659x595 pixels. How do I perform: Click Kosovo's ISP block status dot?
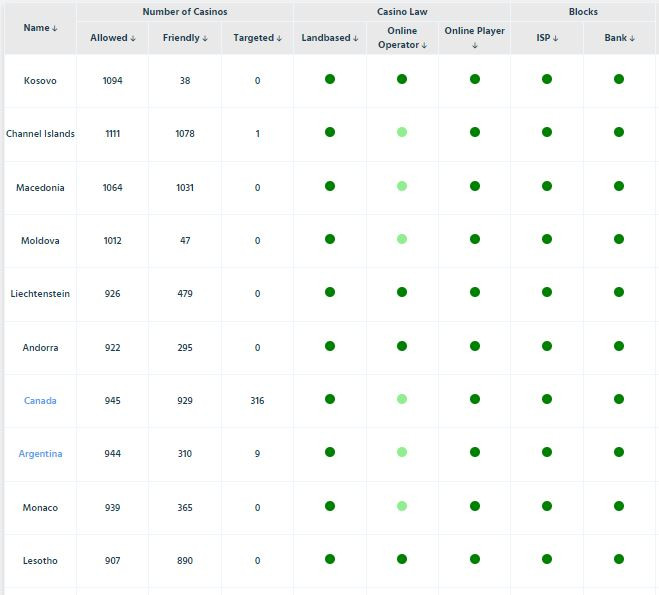[x=547, y=79]
